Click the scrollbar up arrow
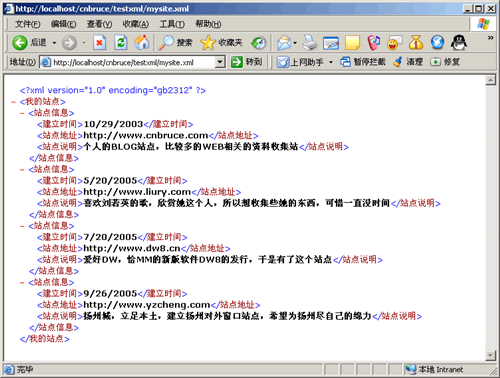The image size is (500, 378). [490, 80]
